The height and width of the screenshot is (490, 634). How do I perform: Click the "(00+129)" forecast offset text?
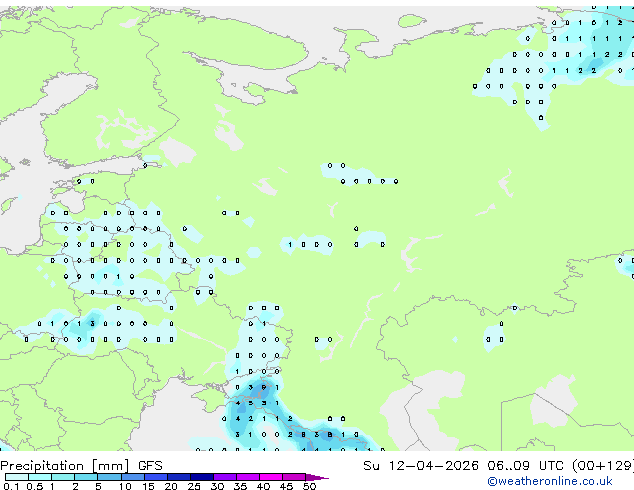(603, 466)
